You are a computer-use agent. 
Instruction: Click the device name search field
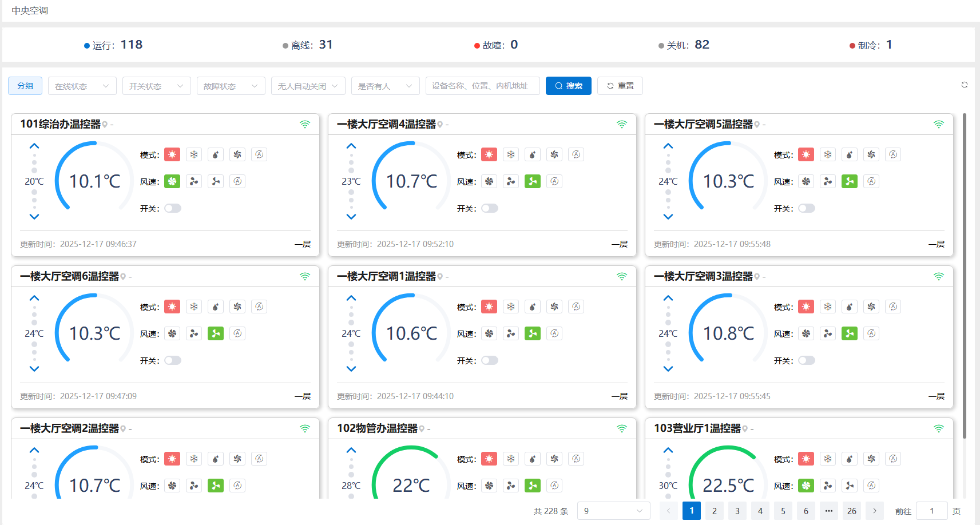[482, 86]
